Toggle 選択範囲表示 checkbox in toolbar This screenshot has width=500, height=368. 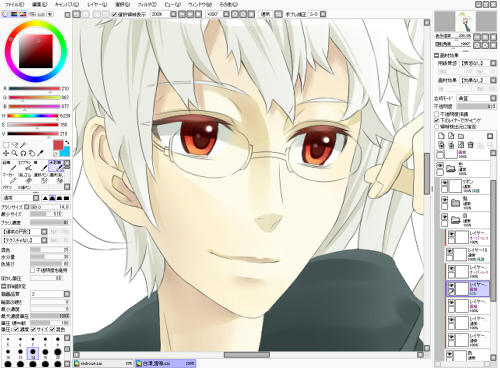(114, 14)
